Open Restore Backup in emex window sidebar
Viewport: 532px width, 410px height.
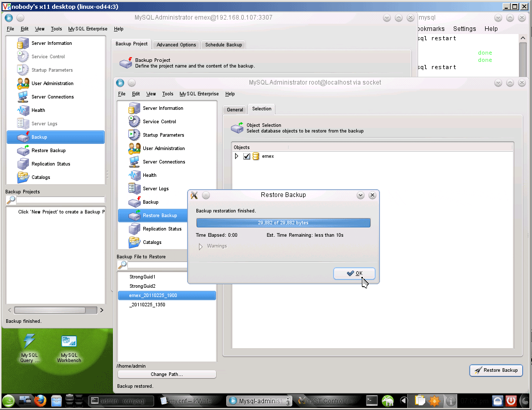pos(56,151)
